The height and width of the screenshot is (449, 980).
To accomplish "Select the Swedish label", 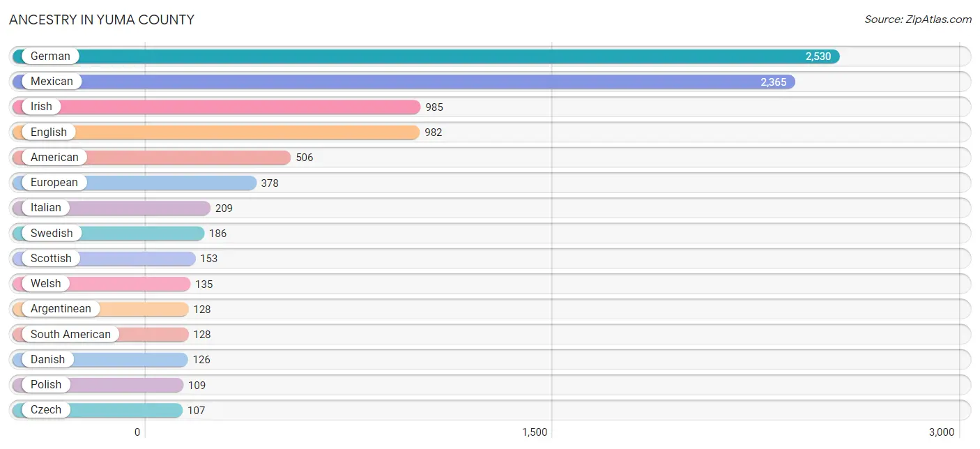I will pyautogui.click(x=52, y=234).
